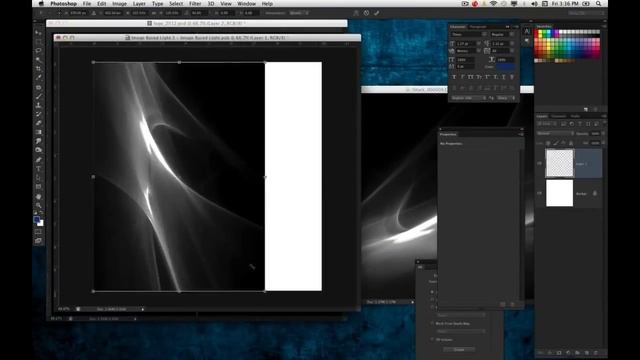Create a new group folder icon
This screenshot has height=360, width=640.
tap(577, 353)
